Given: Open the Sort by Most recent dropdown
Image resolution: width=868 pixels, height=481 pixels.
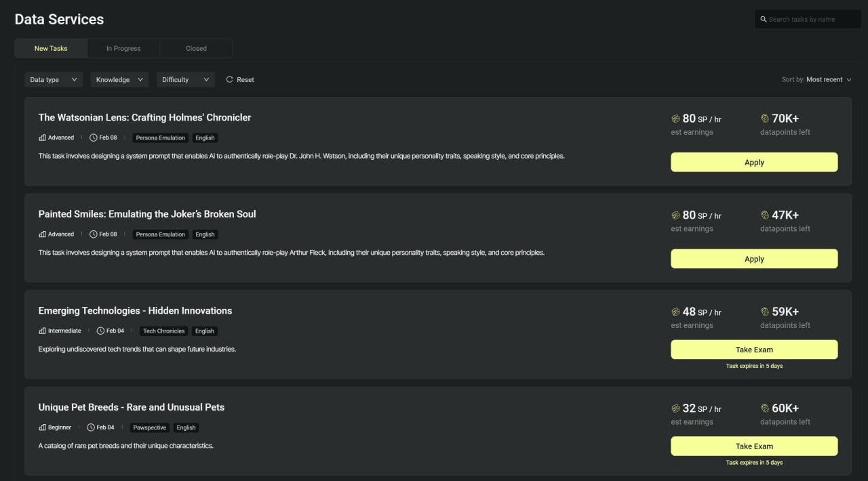Looking at the screenshot, I should point(816,79).
